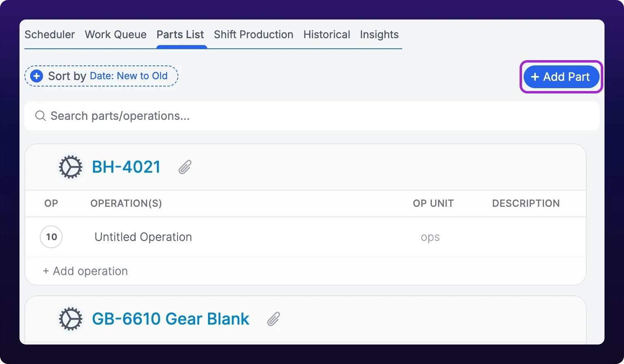
Task: Change sort order Date: New to Old
Action: click(x=129, y=76)
